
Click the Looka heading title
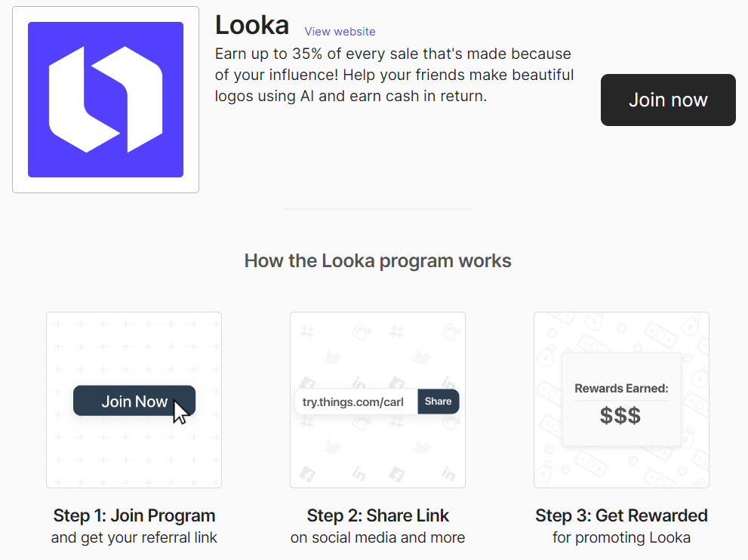pos(252,25)
